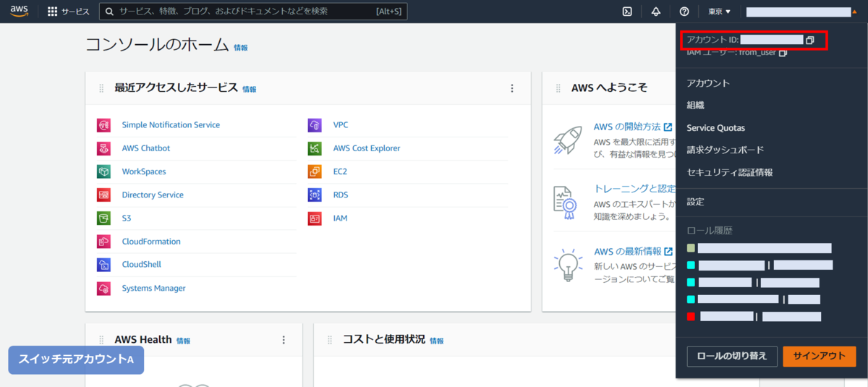868x387 pixels.
Task: Click 情報 link beside AWS Health
Action: tap(184, 341)
